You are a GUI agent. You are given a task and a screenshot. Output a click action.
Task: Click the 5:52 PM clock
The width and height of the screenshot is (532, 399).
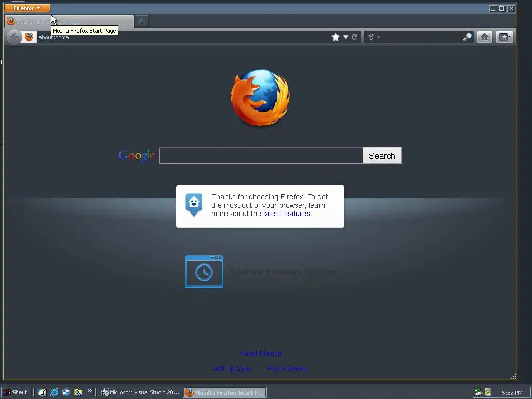pyautogui.click(x=512, y=393)
